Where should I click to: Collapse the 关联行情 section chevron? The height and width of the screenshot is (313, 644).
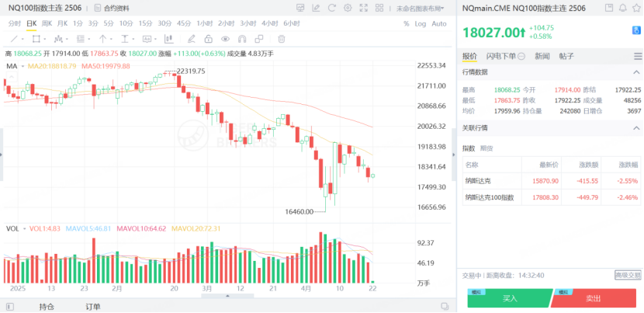pyautogui.click(x=636, y=128)
